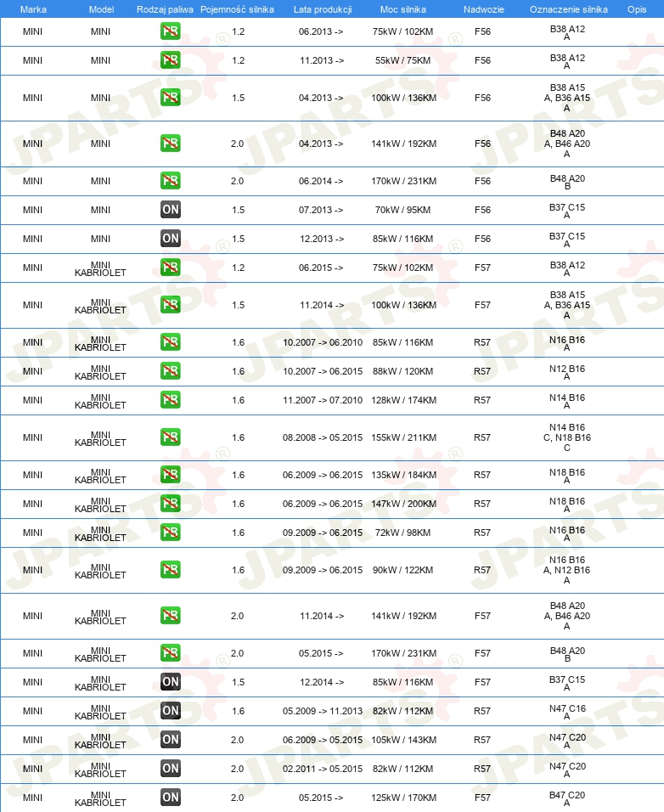664x812 pixels.
Task: Click the date range 02.2011 -> 05.2015
Action: 323,769
